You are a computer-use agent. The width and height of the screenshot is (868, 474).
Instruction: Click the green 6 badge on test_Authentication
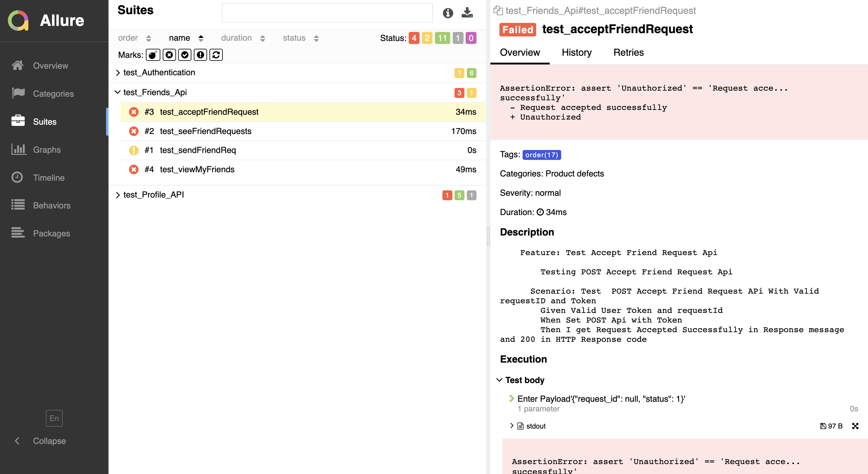[471, 73]
